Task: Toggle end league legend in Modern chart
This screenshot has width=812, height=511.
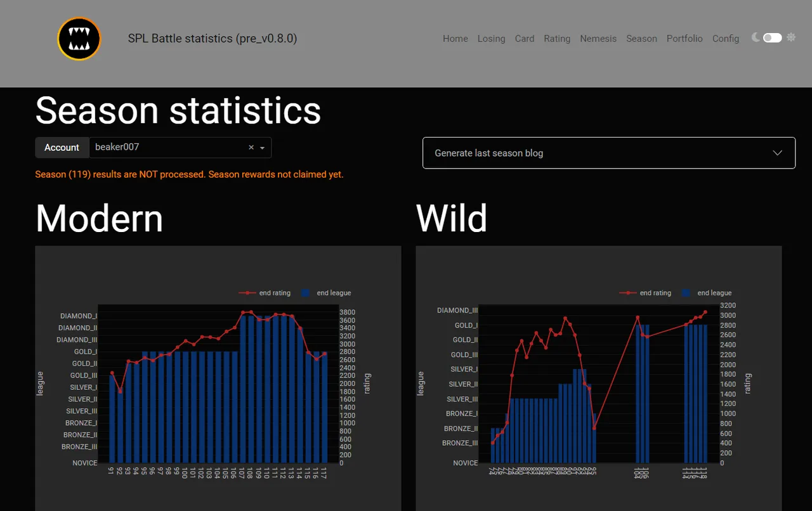Action: (x=326, y=293)
